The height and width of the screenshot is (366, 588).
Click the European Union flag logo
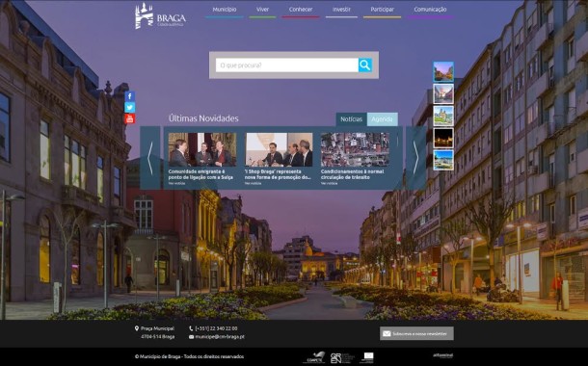(366, 357)
